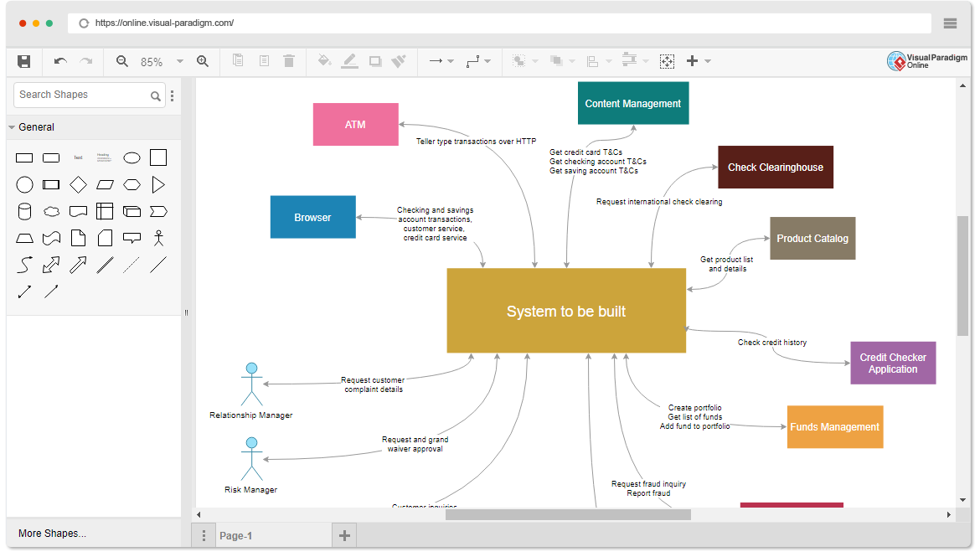Toggle the Shadow icon in toolbar
The width and height of the screenshot is (980, 557).
coord(375,61)
